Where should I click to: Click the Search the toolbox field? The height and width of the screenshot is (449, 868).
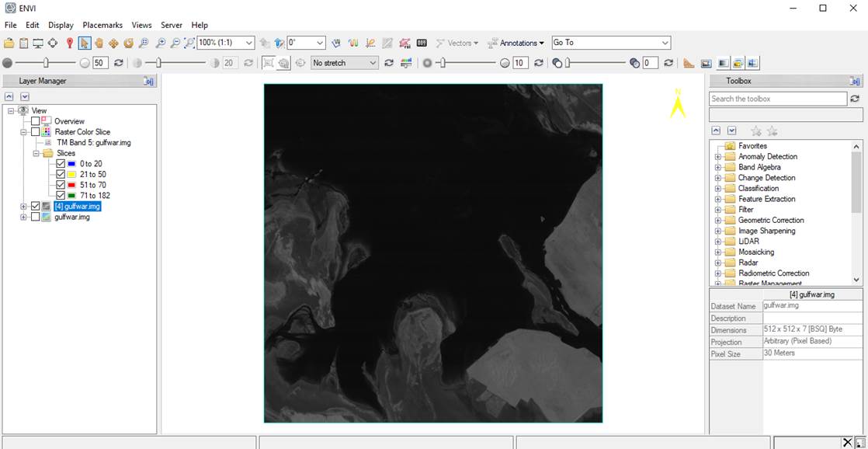pyautogui.click(x=778, y=99)
